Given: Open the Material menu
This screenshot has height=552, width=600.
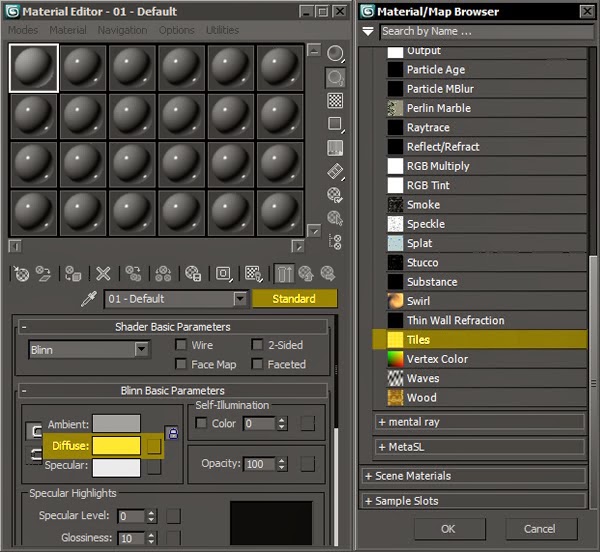Looking at the screenshot, I should coord(68,30).
